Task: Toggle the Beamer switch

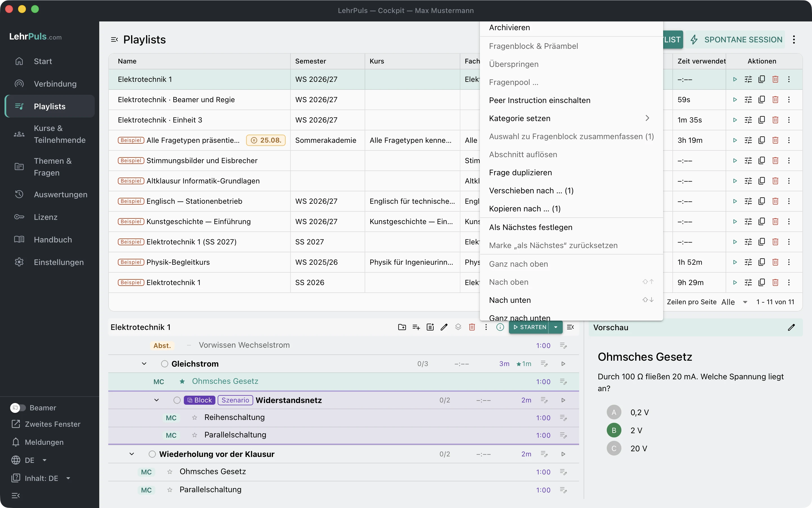Action: [18, 408]
